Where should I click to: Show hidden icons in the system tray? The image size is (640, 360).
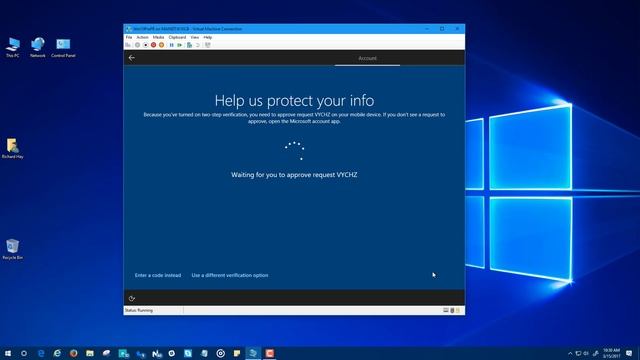pos(570,353)
